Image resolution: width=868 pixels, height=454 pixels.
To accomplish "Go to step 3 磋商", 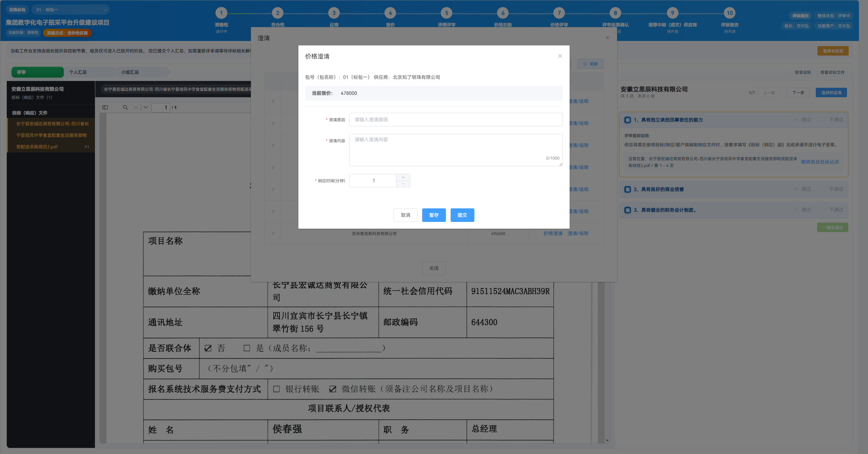I will pyautogui.click(x=334, y=13).
